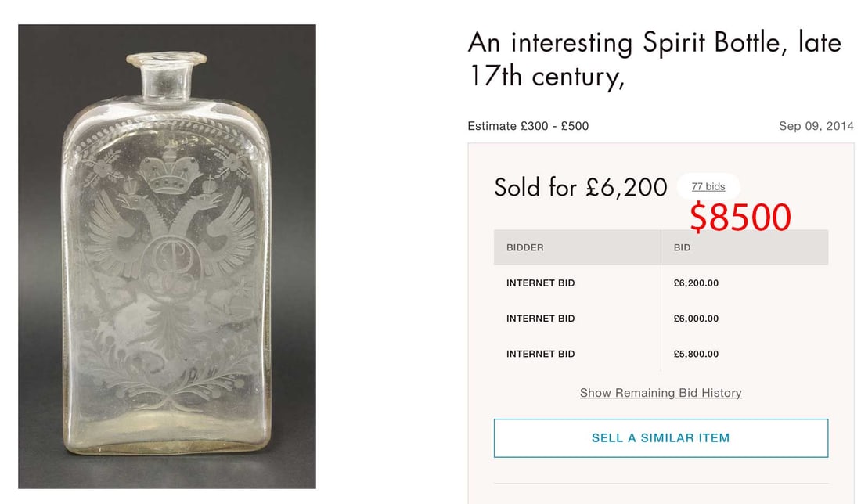Click the £5,800.00 bid amount

(x=696, y=354)
